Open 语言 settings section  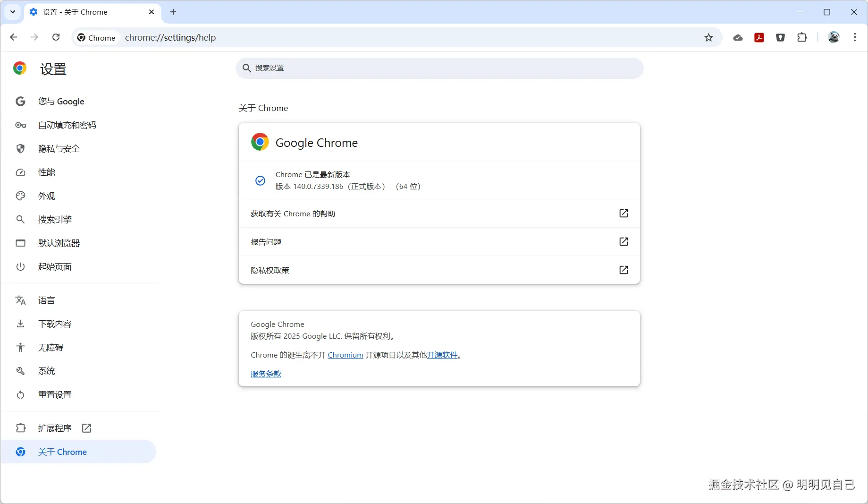78,300
